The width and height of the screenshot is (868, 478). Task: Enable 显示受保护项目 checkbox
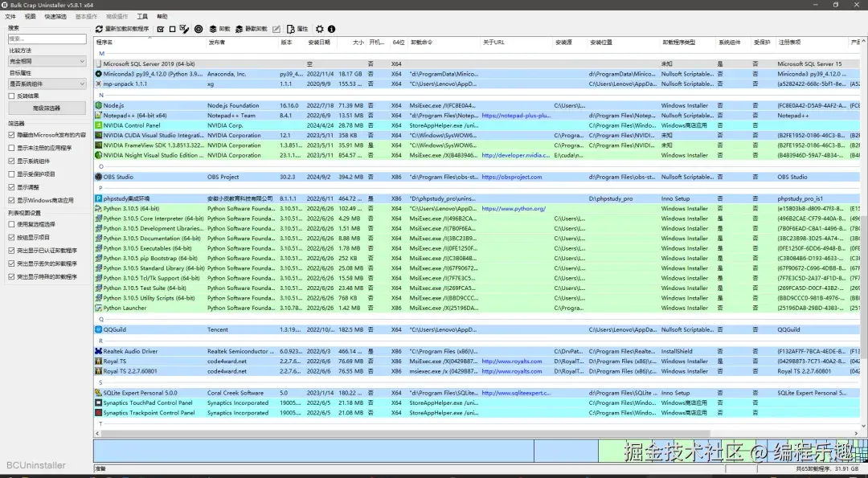(x=11, y=174)
